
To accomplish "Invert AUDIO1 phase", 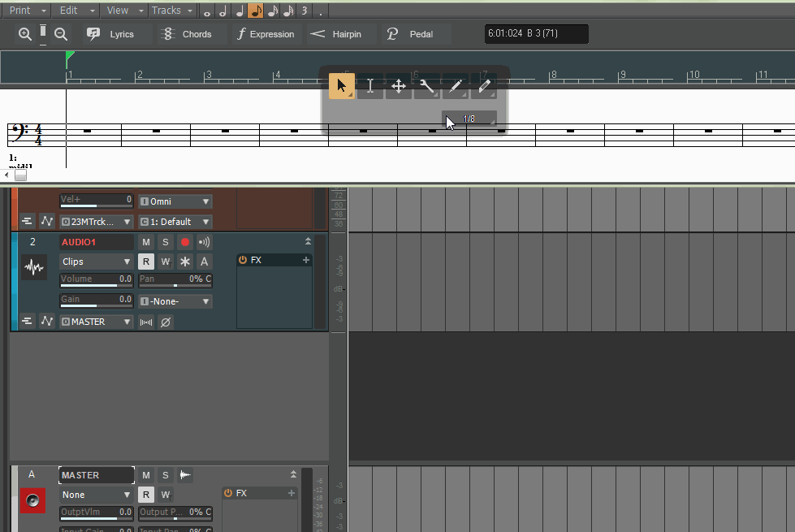I will coord(166,322).
